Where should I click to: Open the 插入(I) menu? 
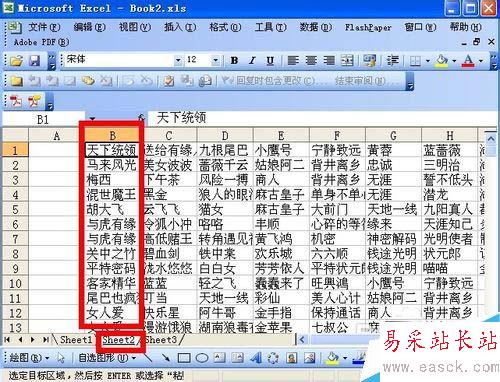[x=180, y=27]
